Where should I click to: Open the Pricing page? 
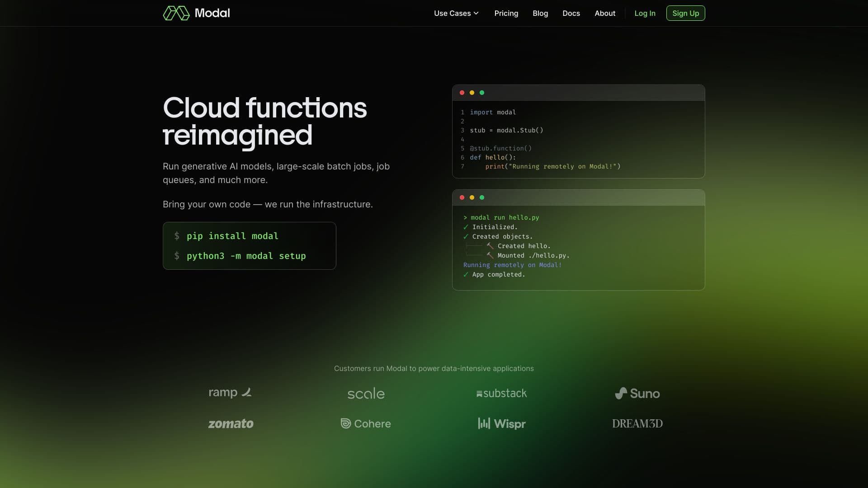coord(506,13)
